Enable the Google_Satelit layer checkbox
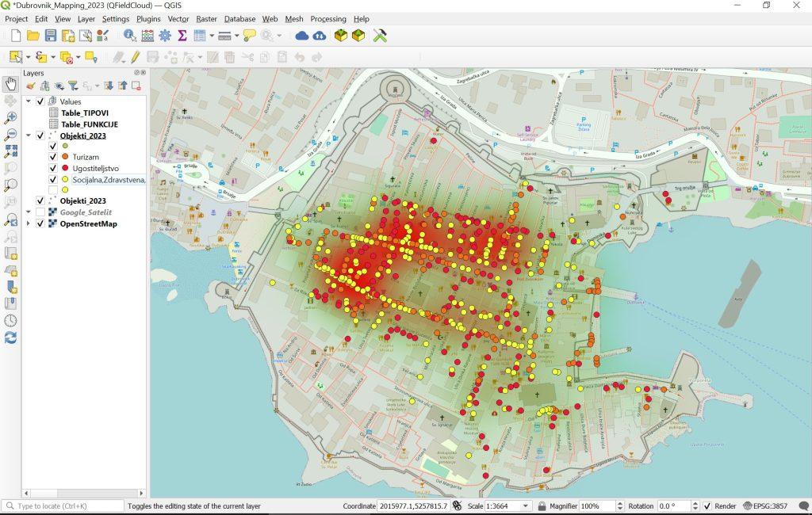Viewport: 812px width, 515px height. click(x=40, y=212)
